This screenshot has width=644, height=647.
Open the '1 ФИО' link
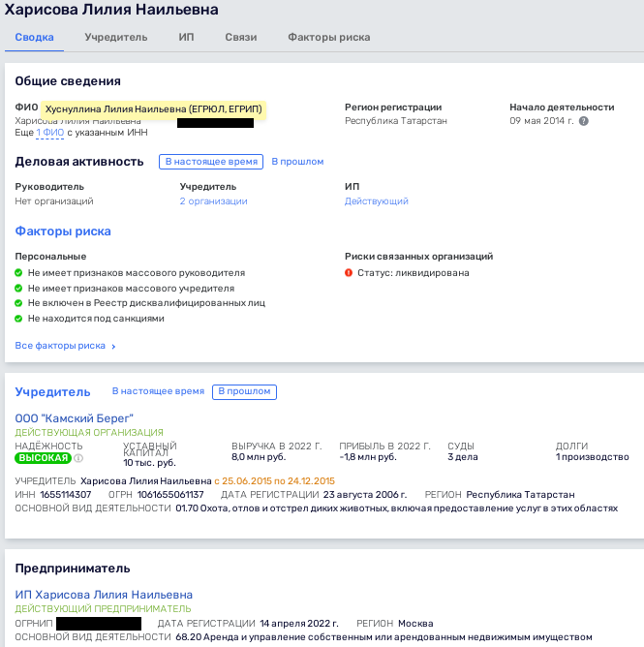click(x=50, y=133)
